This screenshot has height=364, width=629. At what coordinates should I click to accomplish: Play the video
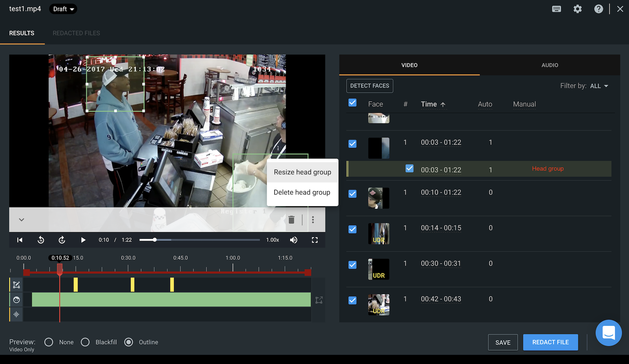click(x=83, y=240)
